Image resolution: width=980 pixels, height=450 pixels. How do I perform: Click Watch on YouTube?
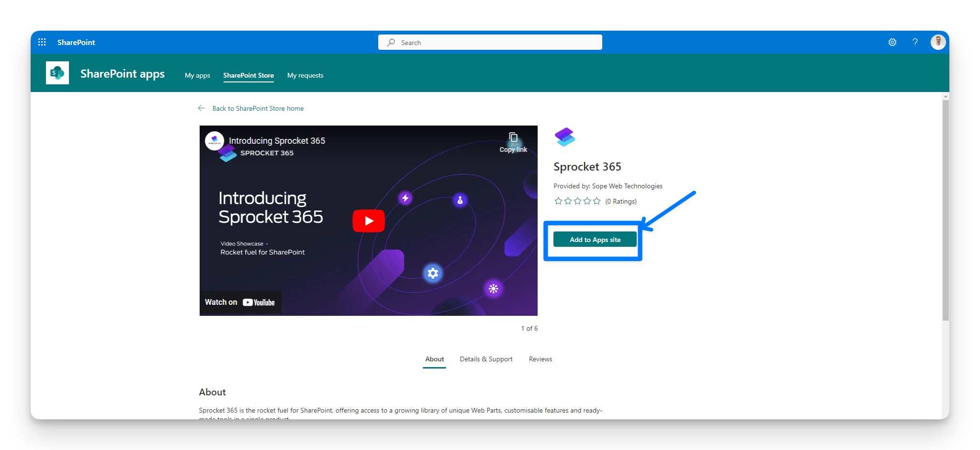(x=240, y=302)
